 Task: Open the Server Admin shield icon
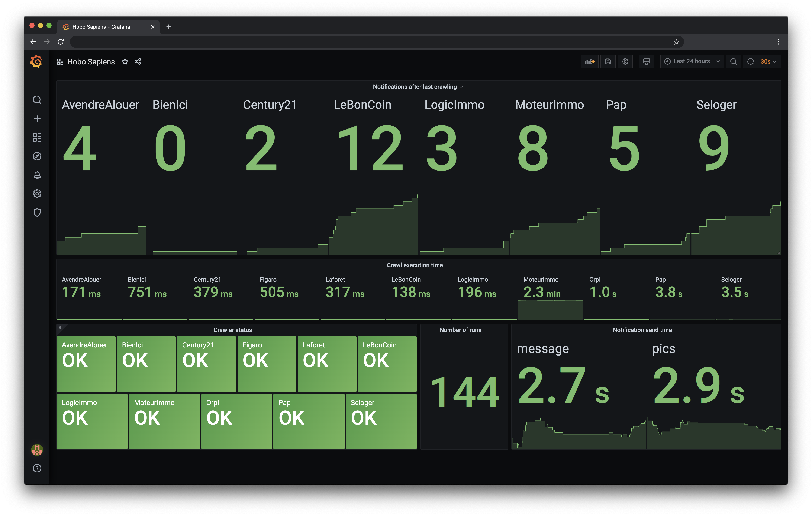pyautogui.click(x=37, y=213)
